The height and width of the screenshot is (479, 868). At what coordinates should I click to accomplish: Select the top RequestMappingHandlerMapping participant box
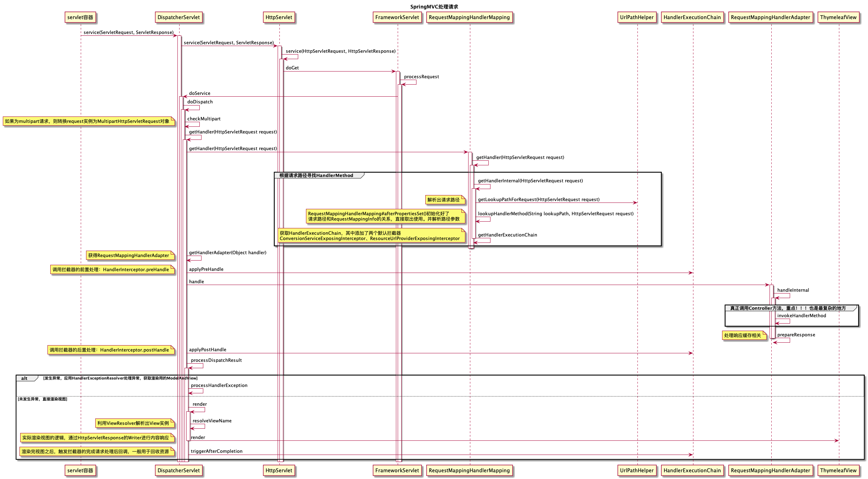pos(469,17)
